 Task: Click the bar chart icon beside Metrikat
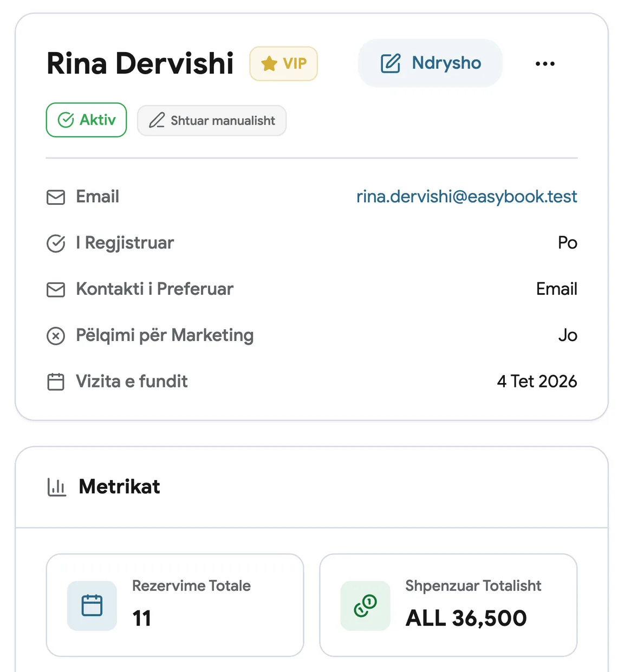pyautogui.click(x=57, y=487)
